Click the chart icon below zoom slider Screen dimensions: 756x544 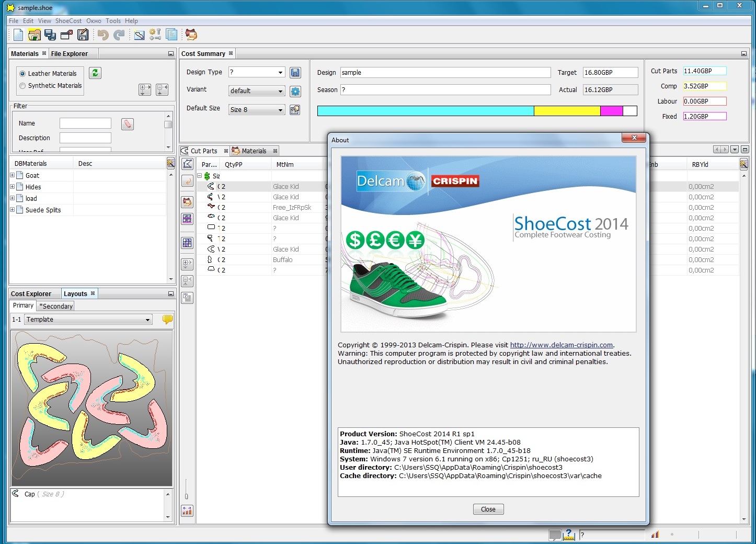tap(187, 511)
